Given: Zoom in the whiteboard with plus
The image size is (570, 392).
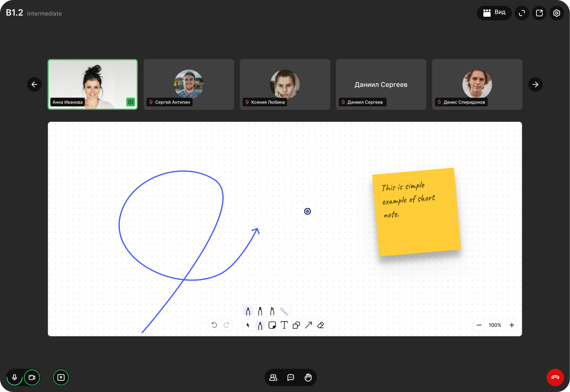Looking at the screenshot, I should tap(512, 325).
